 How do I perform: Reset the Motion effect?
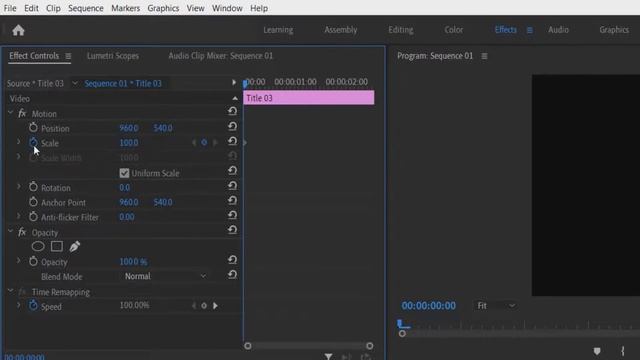coord(232,111)
